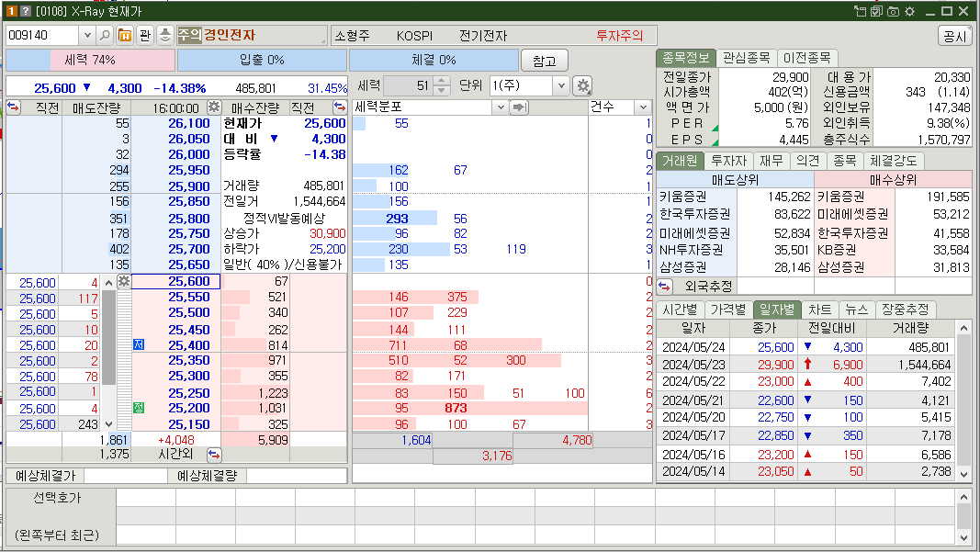Open gear settings next to 단위 dropdown
Image resolution: width=980 pixels, height=552 pixels.
582,85
